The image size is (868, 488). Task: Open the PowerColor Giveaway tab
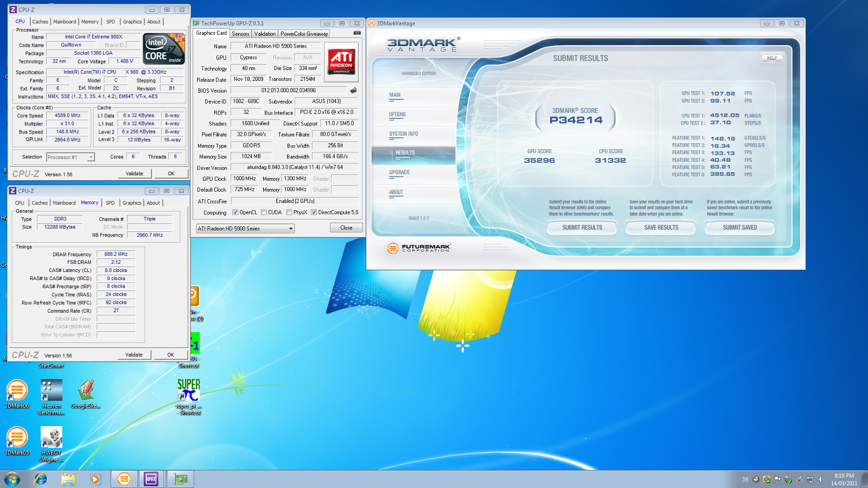tap(304, 34)
